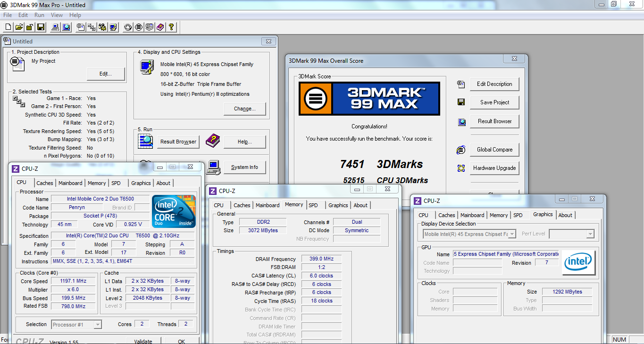Click the 7451 3DMarks score text
This screenshot has width=644, height=344.
tap(381, 164)
